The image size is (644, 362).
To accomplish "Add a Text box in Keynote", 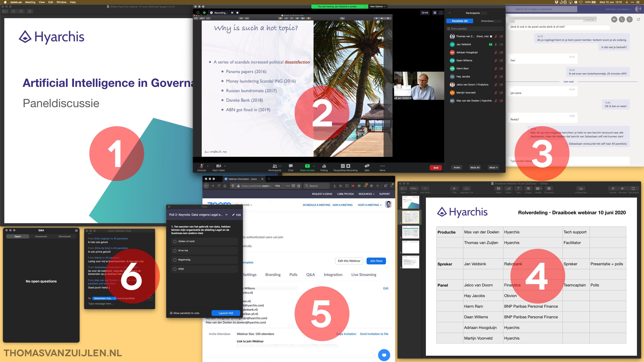I will [x=518, y=189].
